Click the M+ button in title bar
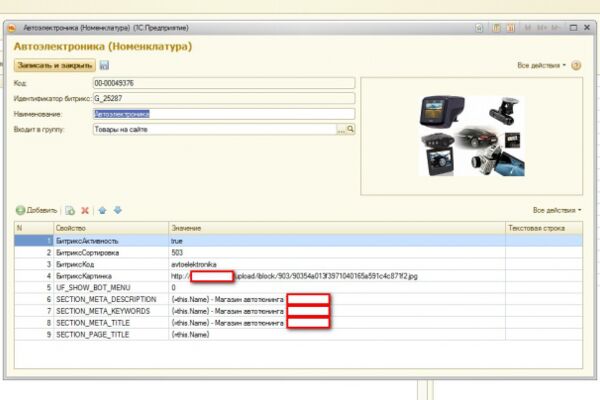600x400 pixels. (541, 28)
